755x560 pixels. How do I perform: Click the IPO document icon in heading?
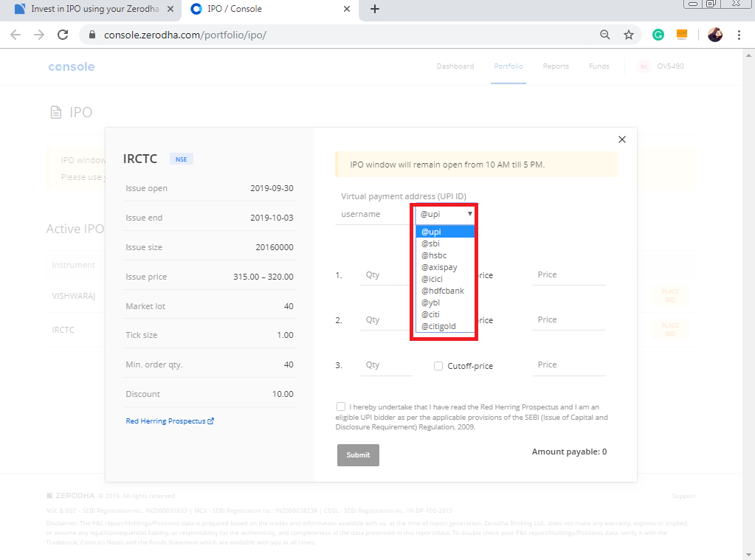[x=56, y=112]
